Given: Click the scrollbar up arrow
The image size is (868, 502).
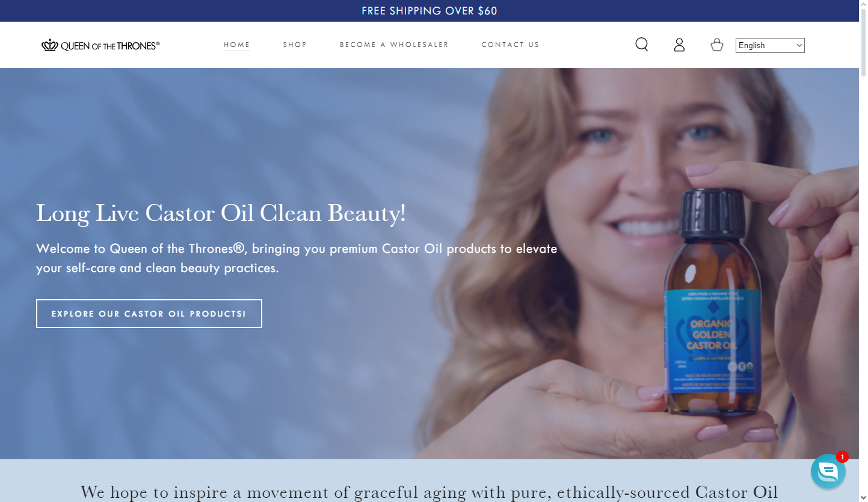Looking at the screenshot, I should (x=863, y=5).
